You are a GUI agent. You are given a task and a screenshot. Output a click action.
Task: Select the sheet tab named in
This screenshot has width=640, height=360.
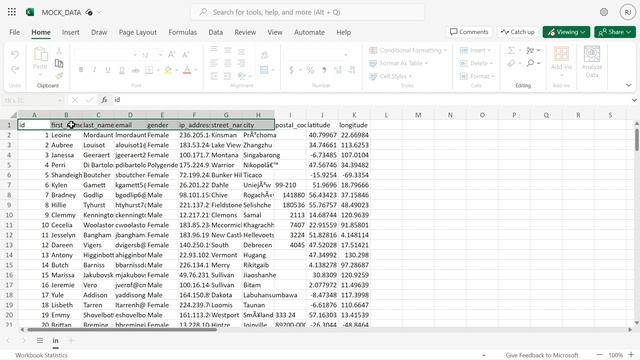pyautogui.click(x=56, y=340)
